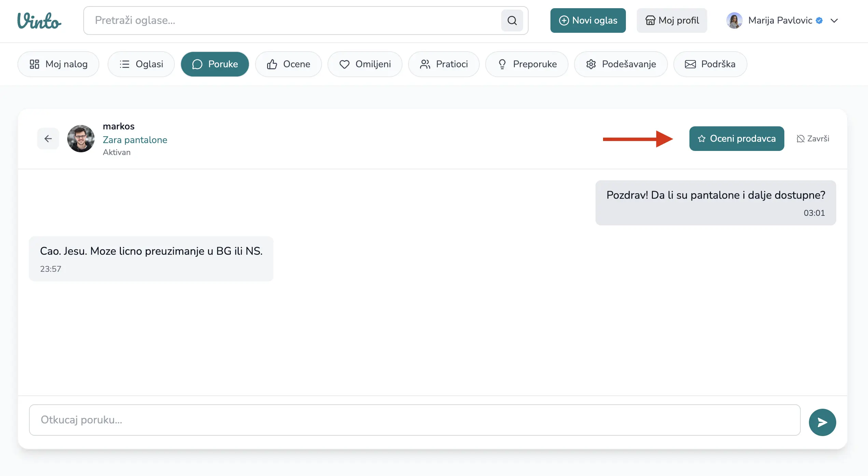Viewport: 868px width, 476px height.
Task: Focus the Otkucaj poruku message field
Action: click(415, 420)
